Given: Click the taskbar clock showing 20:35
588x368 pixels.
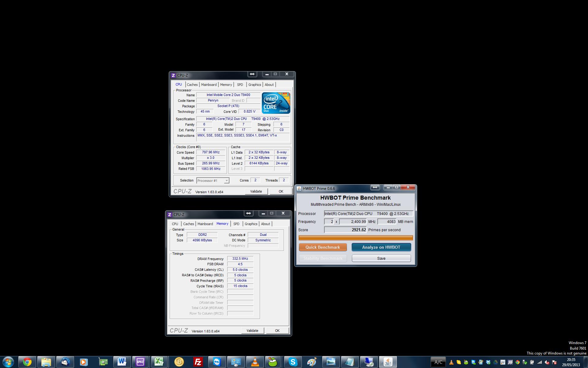Looking at the screenshot, I should pos(571,362).
